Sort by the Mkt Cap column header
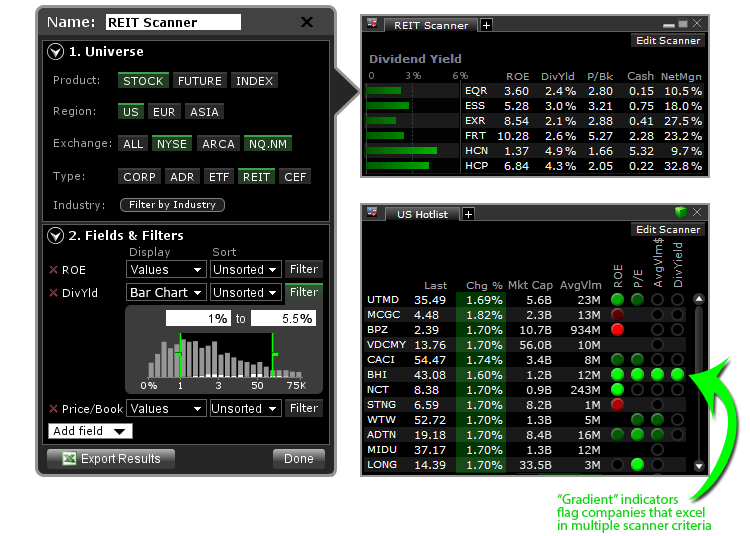Image resolution: width=750 pixels, height=536 pixels. coord(530,285)
